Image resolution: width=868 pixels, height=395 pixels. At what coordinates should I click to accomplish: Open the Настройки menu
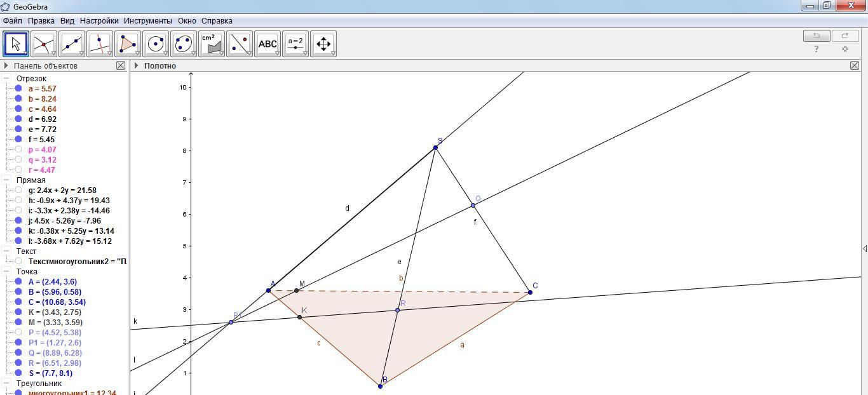click(x=99, y=21)
